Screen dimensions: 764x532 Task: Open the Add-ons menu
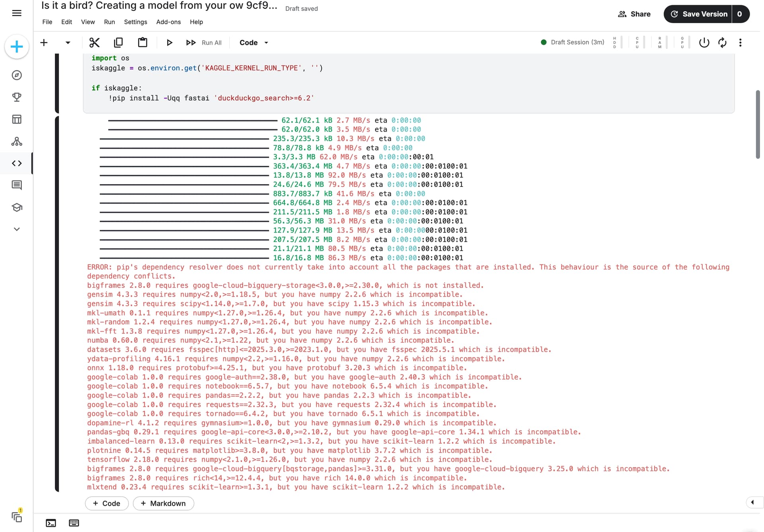pyautogui.click(x=168, y=22)
